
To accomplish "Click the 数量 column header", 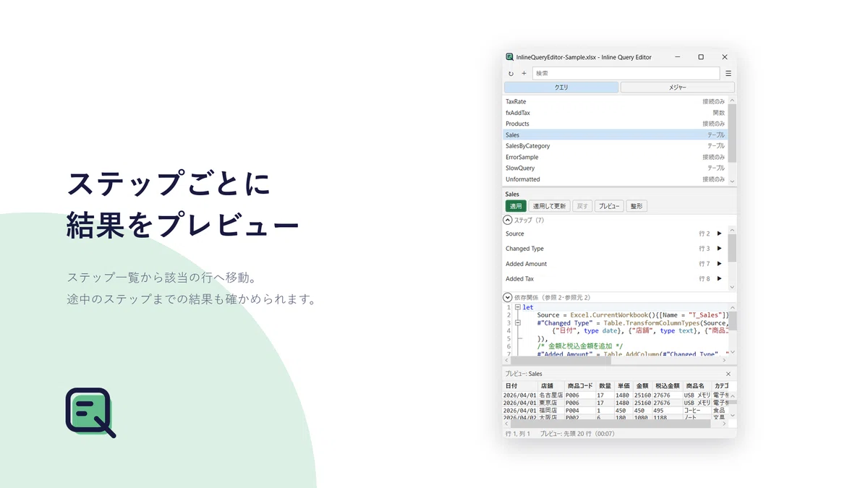I will (605, 386).
